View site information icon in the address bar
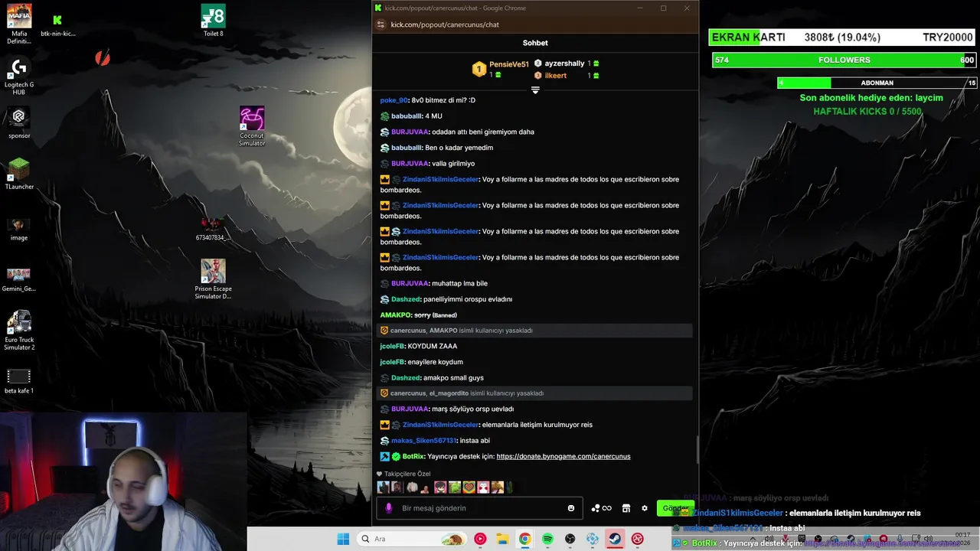The image size is (980, 551). pyautogui.click(x=381, y=24)
